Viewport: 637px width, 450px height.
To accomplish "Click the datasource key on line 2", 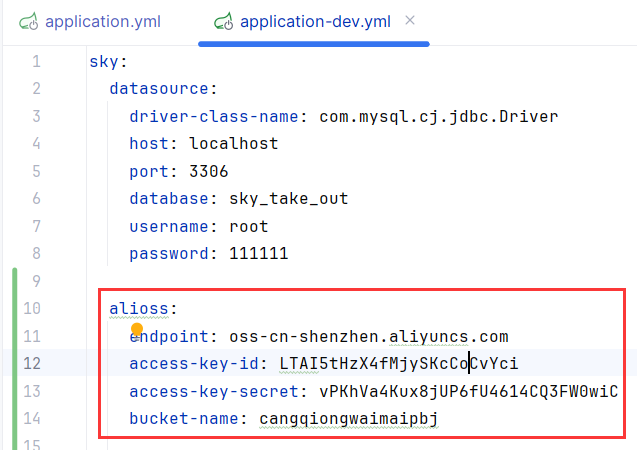I will (x=159, y=89).
